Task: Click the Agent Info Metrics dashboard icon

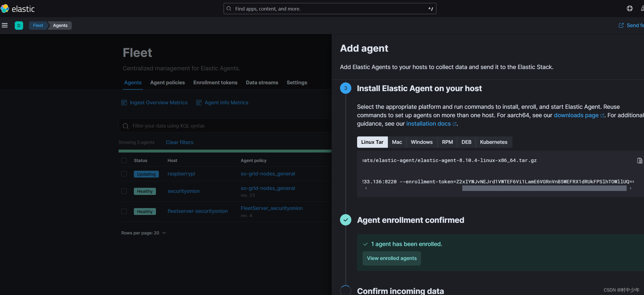Action: coord(199,102)
